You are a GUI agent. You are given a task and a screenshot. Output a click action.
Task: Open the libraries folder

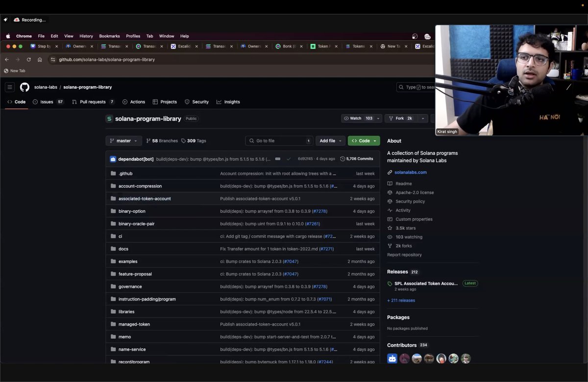click(x=126, y=311)
